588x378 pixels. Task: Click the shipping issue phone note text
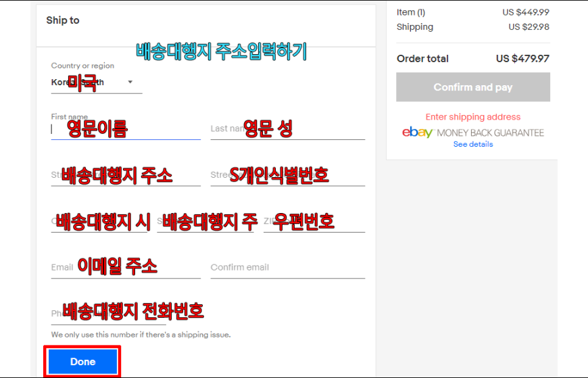pos(141,335)
